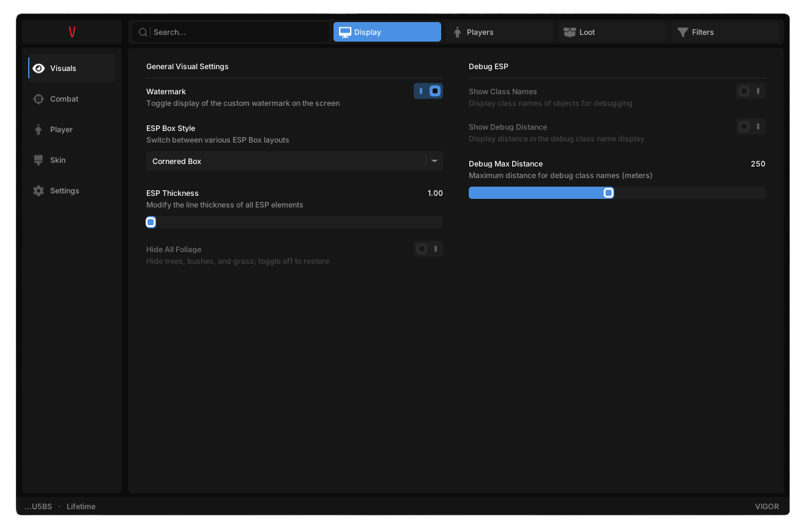This screenshot has height=530, width=812.
Task: Click the funnel icon on Filters tab
Action: pos(683,32)
